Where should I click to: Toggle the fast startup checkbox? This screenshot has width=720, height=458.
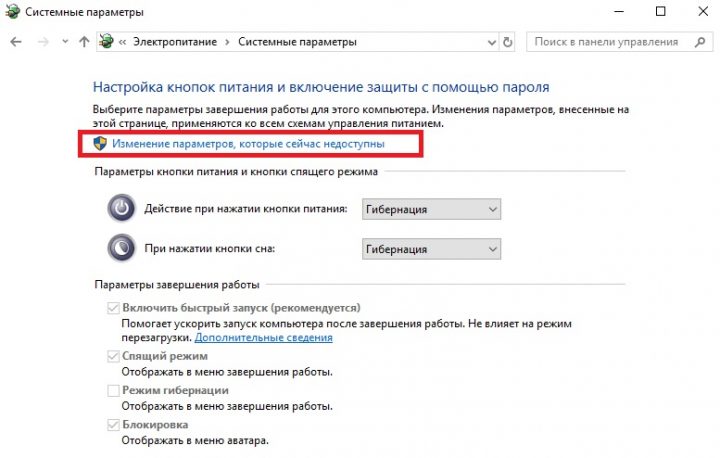click(x=113, y=308)
